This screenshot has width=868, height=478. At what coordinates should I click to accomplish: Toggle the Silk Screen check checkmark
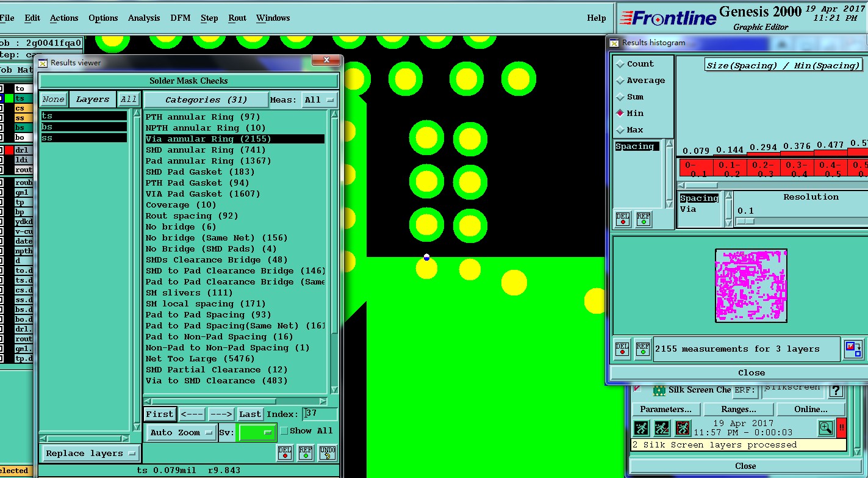pos(637,389)
